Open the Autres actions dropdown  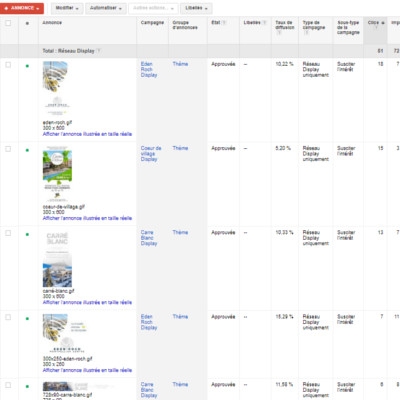pyautogui.click(x=153, y=8)
